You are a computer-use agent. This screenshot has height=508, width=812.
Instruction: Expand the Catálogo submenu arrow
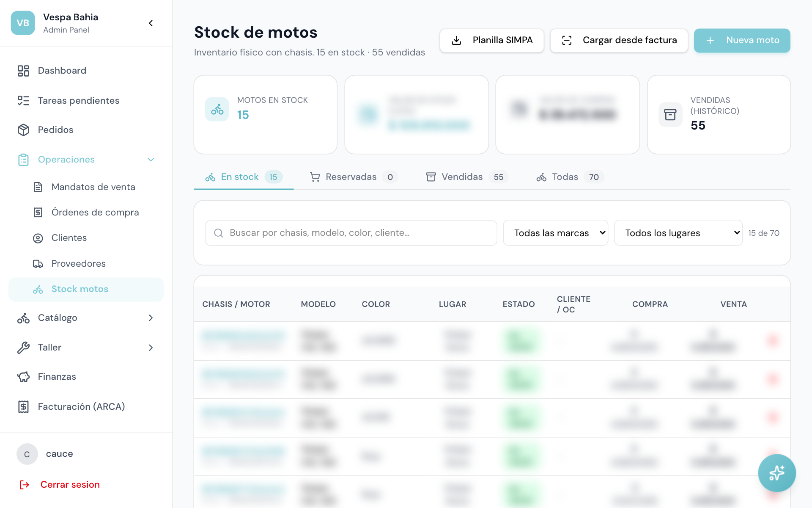click(151, 318)
